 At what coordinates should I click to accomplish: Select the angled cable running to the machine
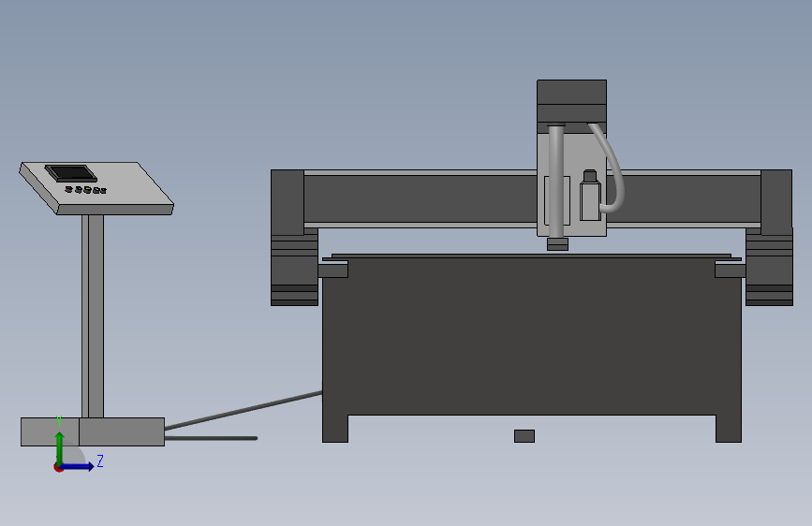(x=244, y=410)
